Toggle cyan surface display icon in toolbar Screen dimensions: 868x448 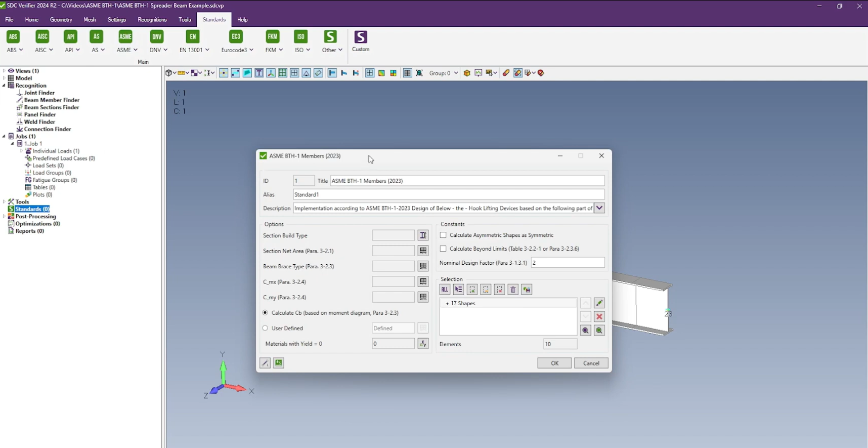pos(247,73)
